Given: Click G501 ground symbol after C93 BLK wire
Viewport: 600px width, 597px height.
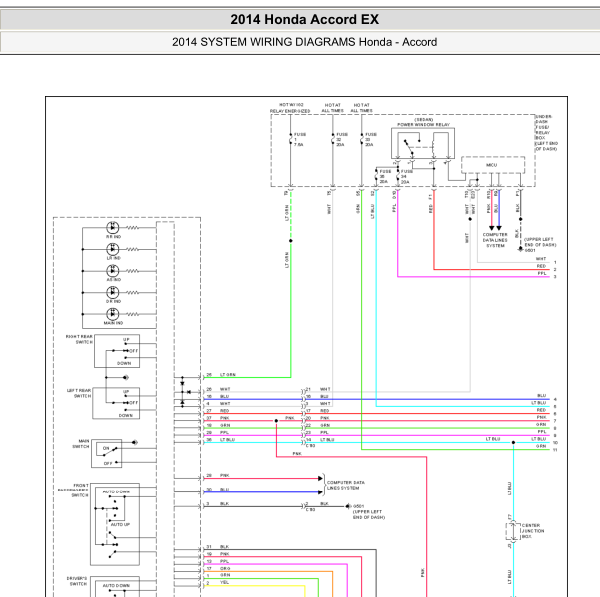Looking at the screenshot, I should click(348, 506).
